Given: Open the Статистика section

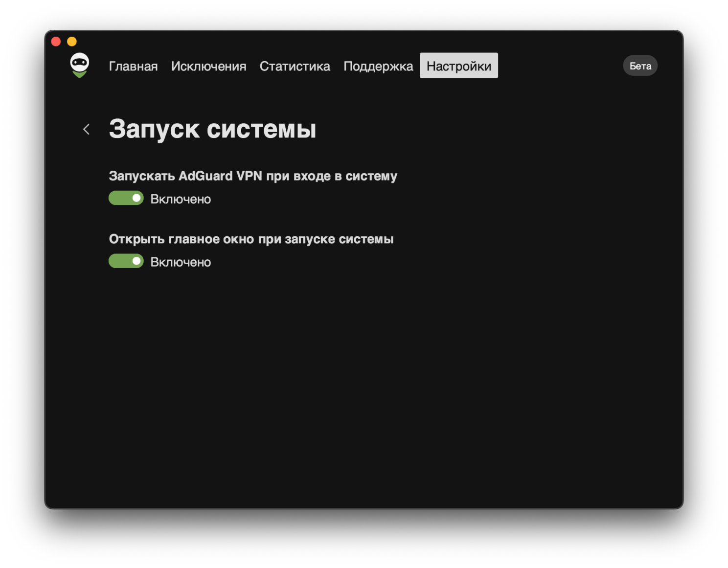Looking at the screenshot, I should pyautogui.click(x=295, y=66).
